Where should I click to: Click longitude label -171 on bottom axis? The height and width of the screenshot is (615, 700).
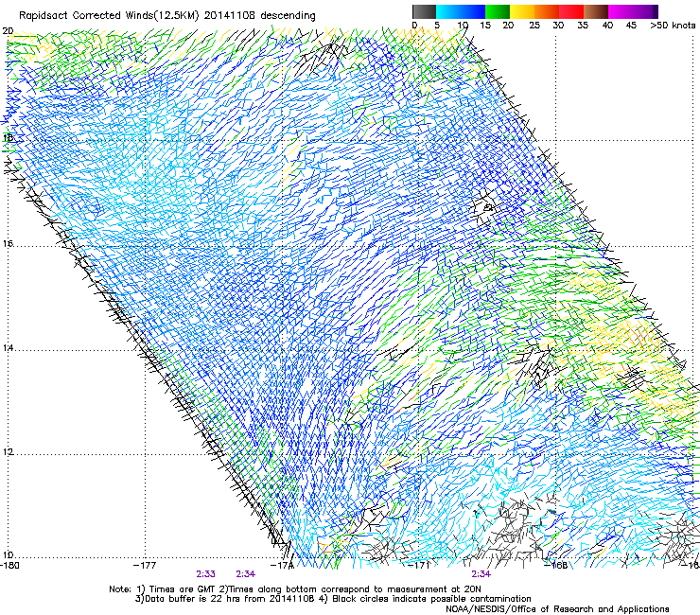[419, 565]
